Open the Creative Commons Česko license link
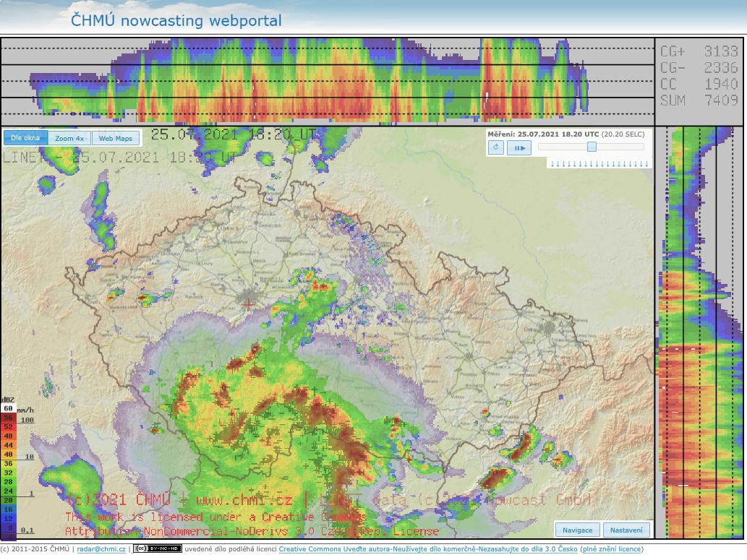This screenshot has width=747, height=560. (x=428, y=549)
